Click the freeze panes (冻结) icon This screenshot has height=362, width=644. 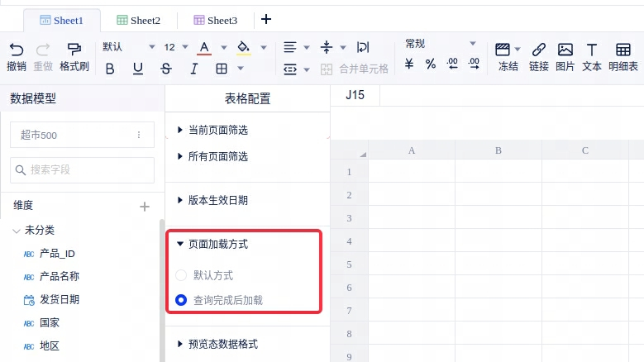pyautogui.click(x=502, y=50)
